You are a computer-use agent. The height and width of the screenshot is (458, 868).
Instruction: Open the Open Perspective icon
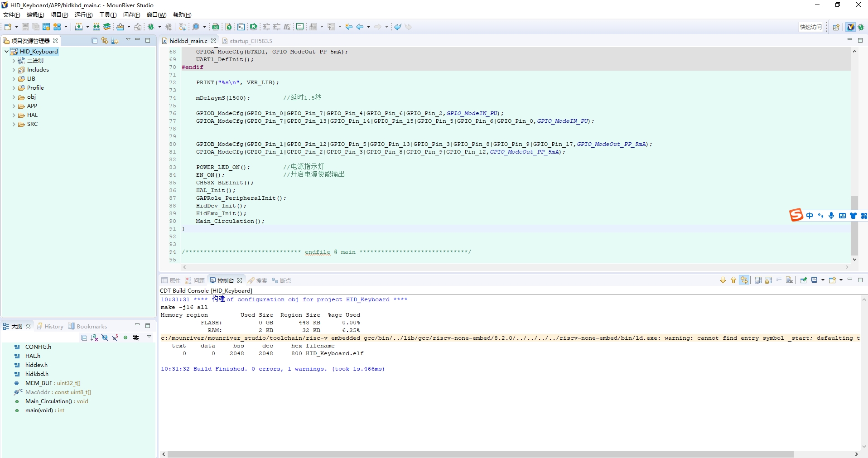pyautogui.click(x=836, y=27)
